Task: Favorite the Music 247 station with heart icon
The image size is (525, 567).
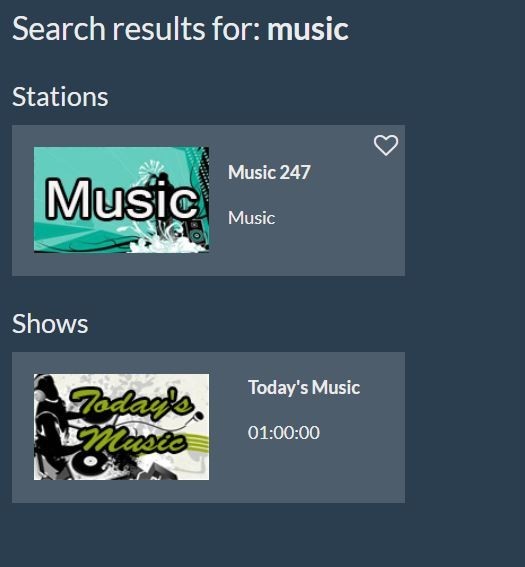Action: 386,145
